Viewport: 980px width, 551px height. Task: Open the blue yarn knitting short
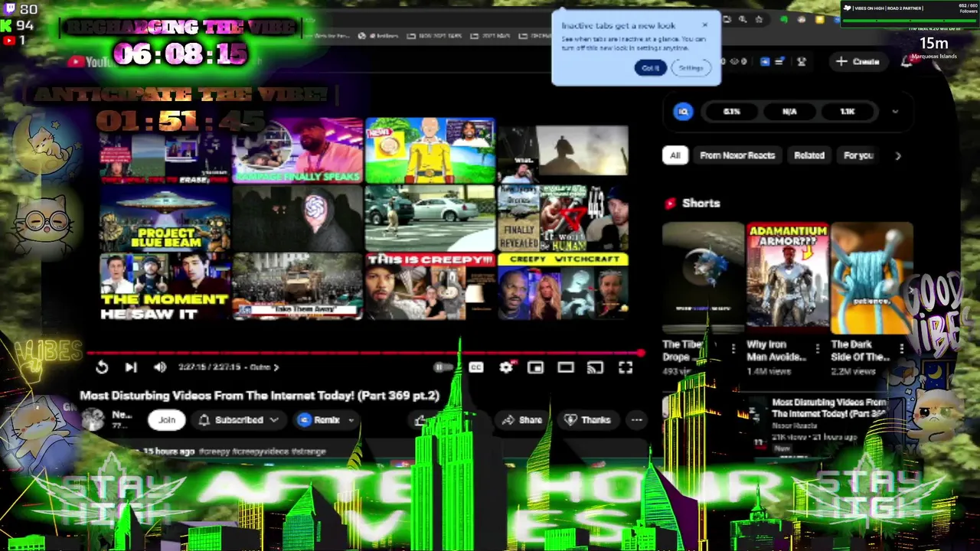871,278
